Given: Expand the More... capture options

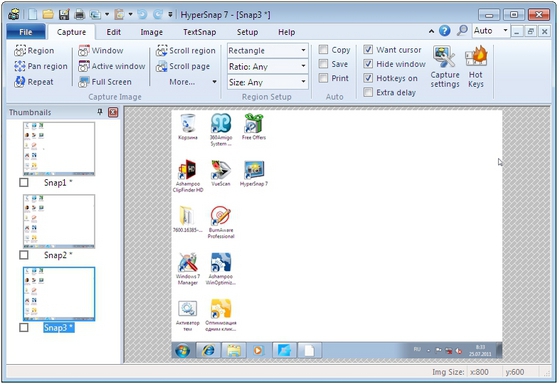Looking at the screenshot, I should (193, 82).
